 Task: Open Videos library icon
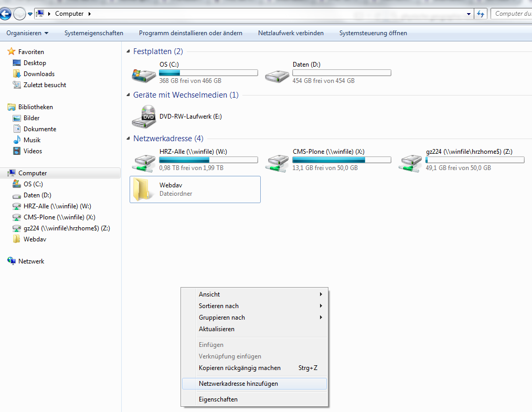pos(17,151)
